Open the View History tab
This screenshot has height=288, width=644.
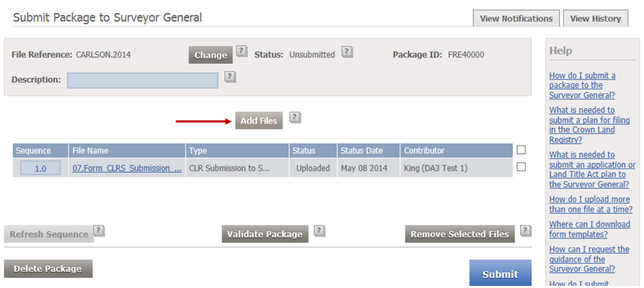[595, 19]
